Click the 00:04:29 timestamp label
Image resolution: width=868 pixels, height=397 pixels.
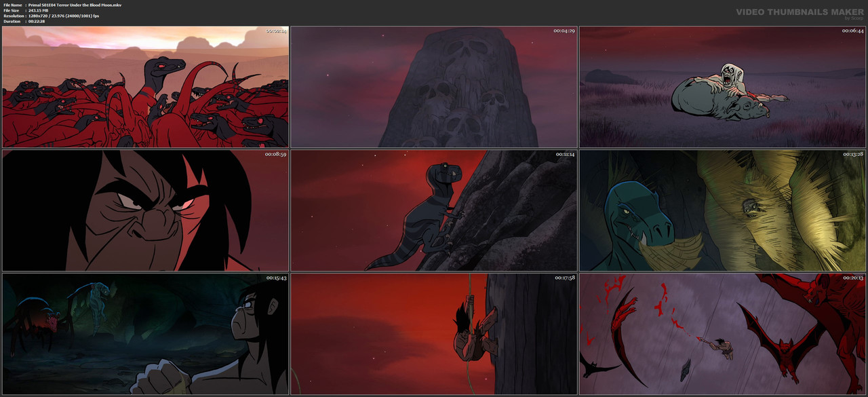point(564,31)
